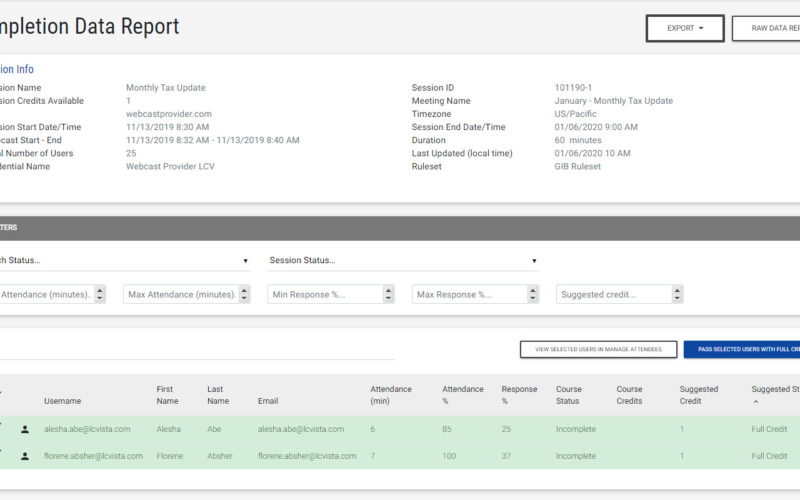Sort table by Last Name column
Image resolution: width=800 pixels, height=500 pixels.
pos(218,395)
